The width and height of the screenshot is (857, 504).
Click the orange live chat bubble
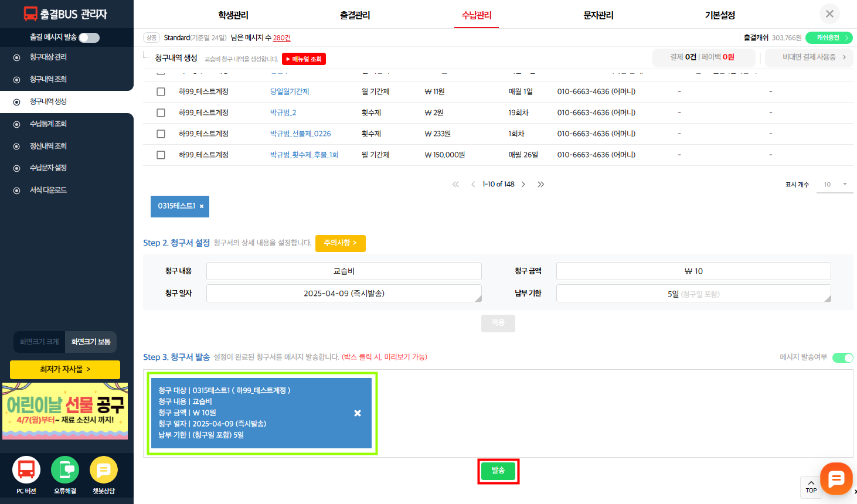tap(836, 479)
